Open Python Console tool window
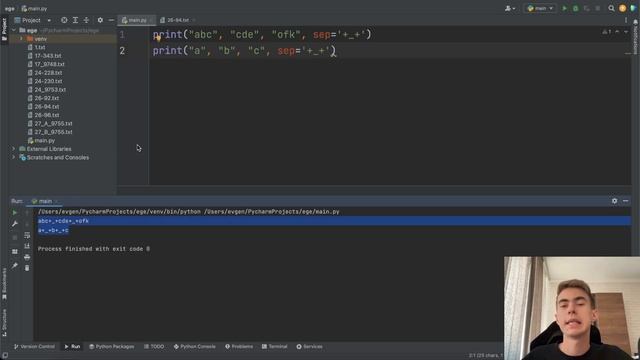Screen dimensions: 640x360 point(194,347)
